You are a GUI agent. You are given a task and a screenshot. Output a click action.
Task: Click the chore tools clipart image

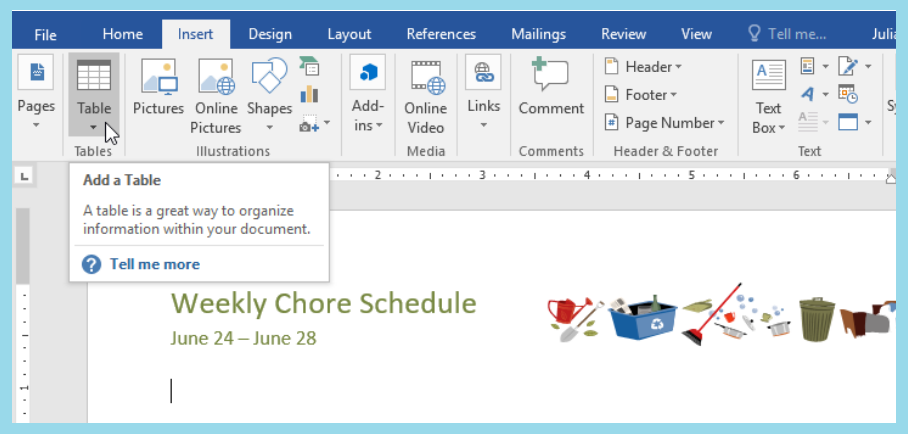[721, 315]
